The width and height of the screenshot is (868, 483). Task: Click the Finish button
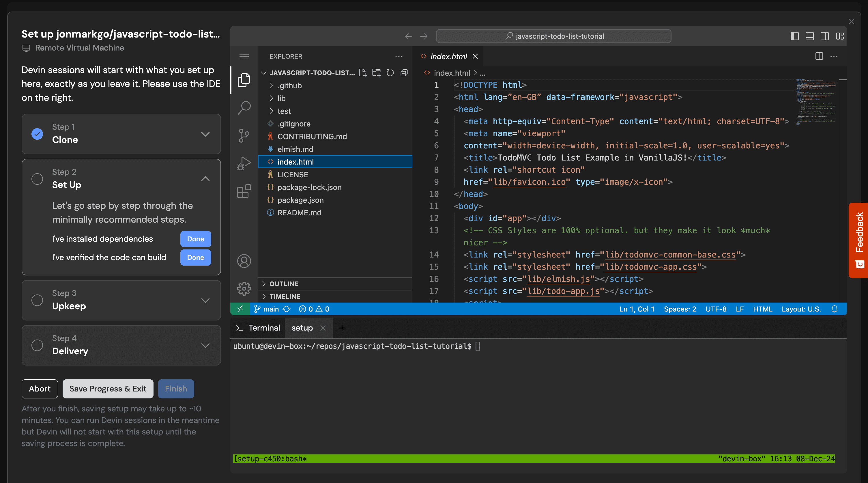176,389
